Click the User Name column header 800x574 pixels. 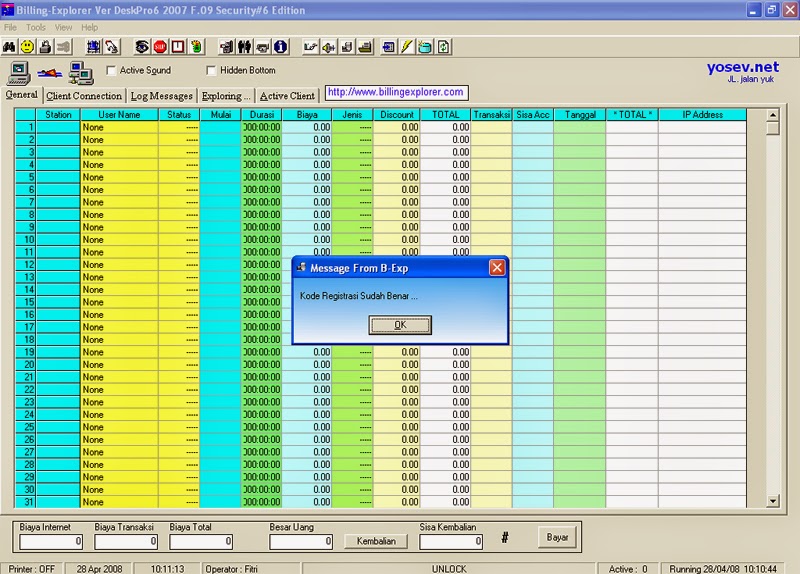pos(119,115)
